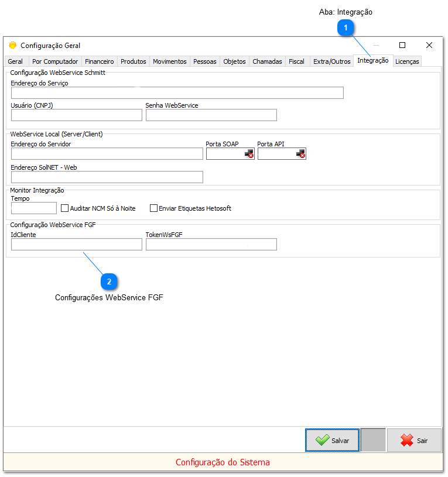
Task: Switch to the Fiscal tab
Action: 296,61
